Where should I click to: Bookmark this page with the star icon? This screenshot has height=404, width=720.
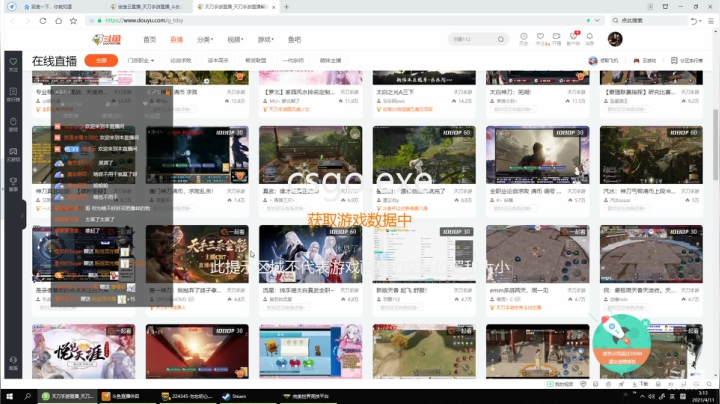coord(73,21)
